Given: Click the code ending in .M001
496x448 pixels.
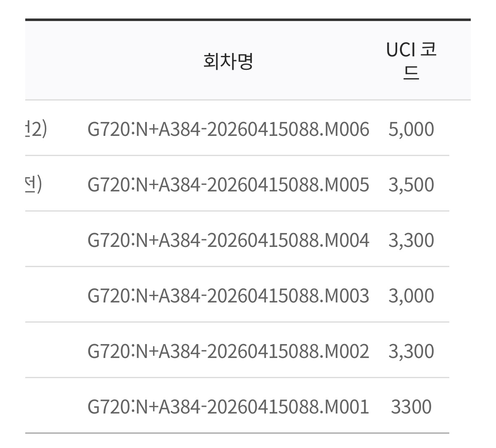Looking at the screenshot, I should (x=228, y=407).
